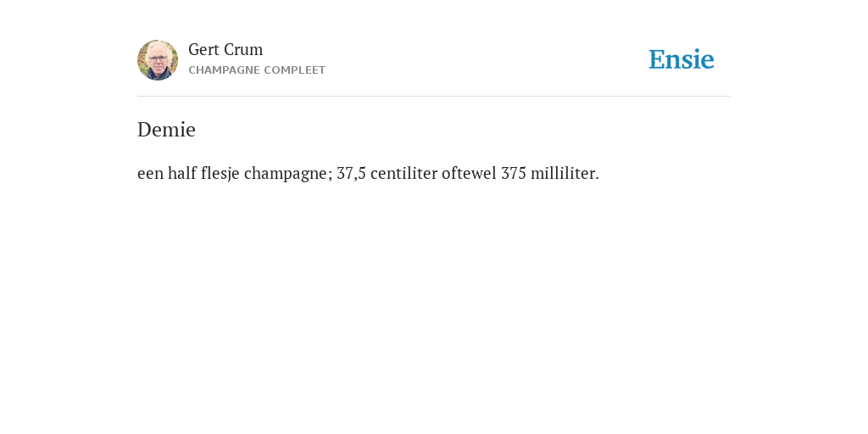Click the number '375' in the definition
The image size is (868, 434).
pos(513,174)
